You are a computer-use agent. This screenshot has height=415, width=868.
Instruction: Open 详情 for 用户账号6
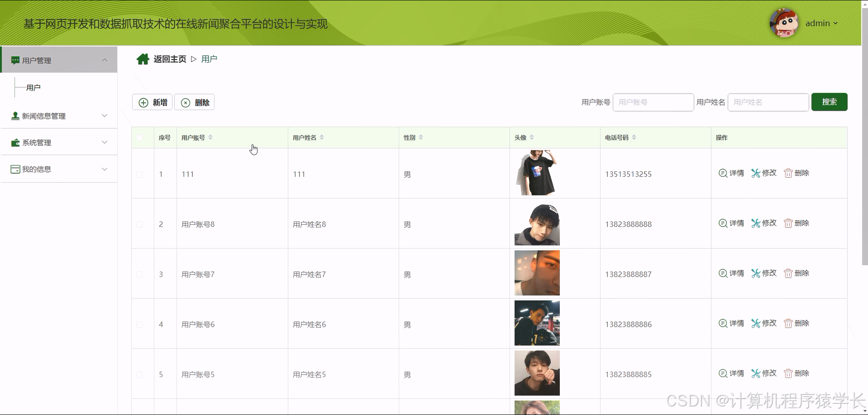731,323
